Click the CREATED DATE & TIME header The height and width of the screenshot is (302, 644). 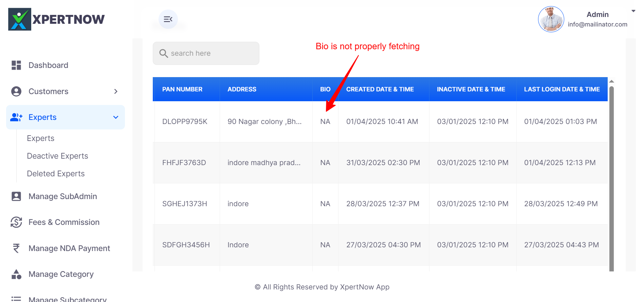pyautogui.click(x=380, y=89)
